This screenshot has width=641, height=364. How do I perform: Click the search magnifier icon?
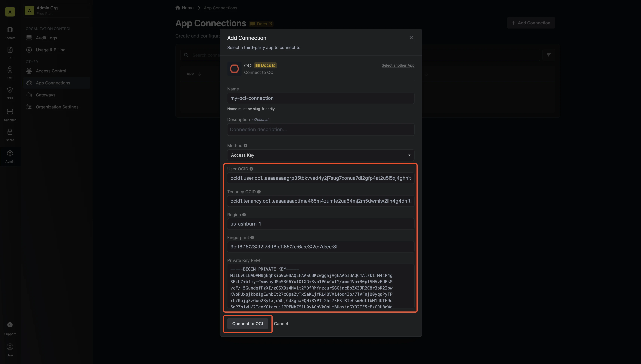[x=186, y=55]
